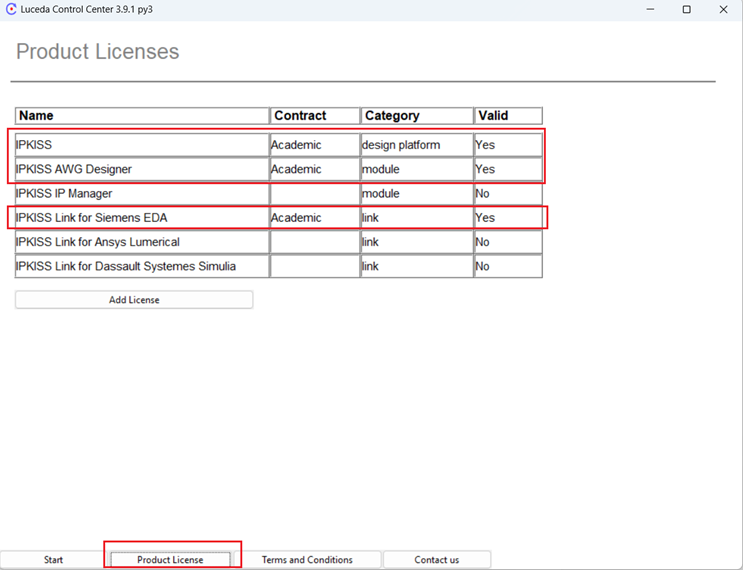Screen dimensions: 743x570
Task: Select IPKISS Link for Siemens EDA cell
Action: pyautogui.click(x=142, y=217)
